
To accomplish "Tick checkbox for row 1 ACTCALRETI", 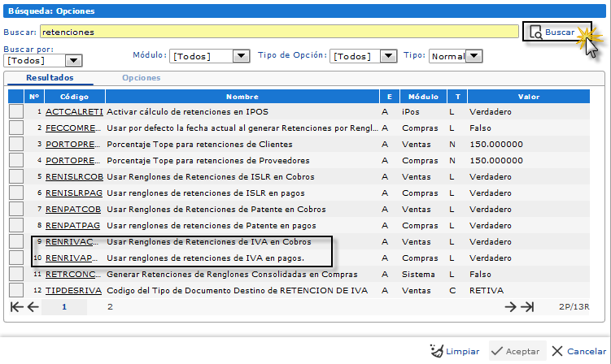I will tap(16, 111).
